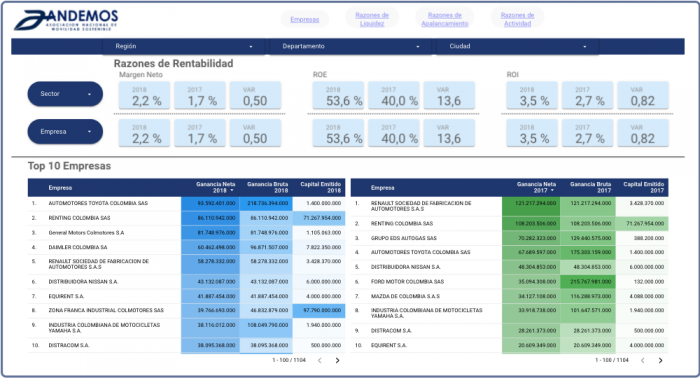Open the Departamento dropdown filter

click(351, 46)
